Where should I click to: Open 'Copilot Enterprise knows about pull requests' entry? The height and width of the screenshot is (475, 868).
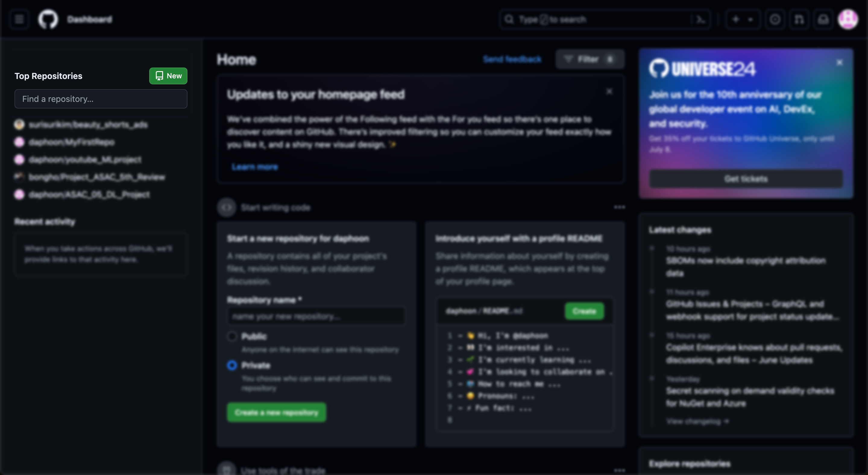coord(754,354)
